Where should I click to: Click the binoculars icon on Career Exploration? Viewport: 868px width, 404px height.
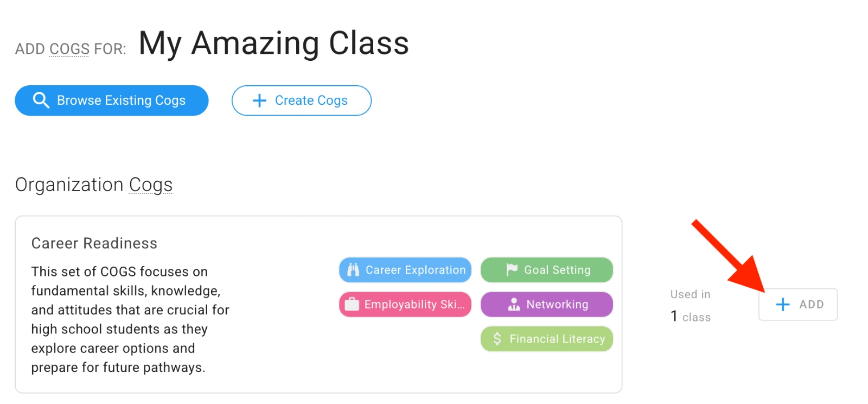tap(353, 270)
